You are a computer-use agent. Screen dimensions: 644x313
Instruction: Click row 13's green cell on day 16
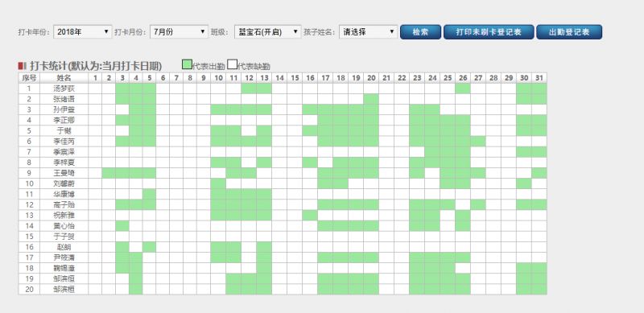310,216
